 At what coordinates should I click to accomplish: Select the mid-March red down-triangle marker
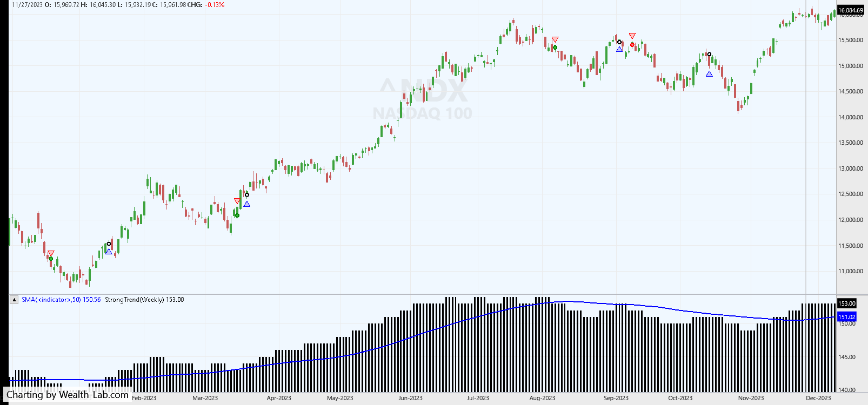[237, 201]
